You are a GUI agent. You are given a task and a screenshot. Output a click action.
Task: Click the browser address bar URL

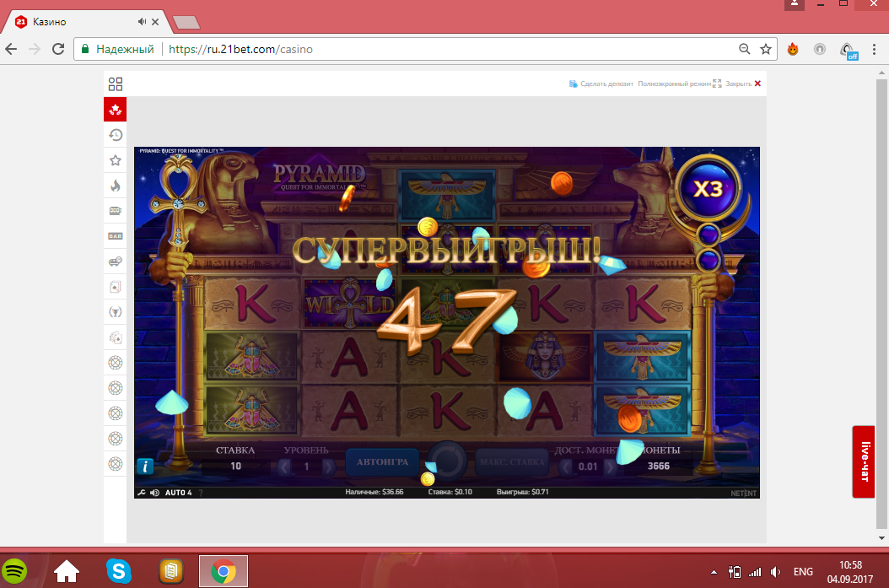tap(240, 49)
